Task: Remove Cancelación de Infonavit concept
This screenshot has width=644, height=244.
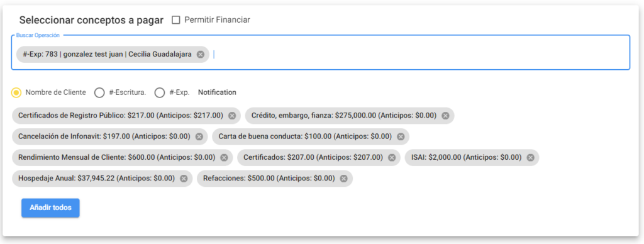Action: point(199,136)
